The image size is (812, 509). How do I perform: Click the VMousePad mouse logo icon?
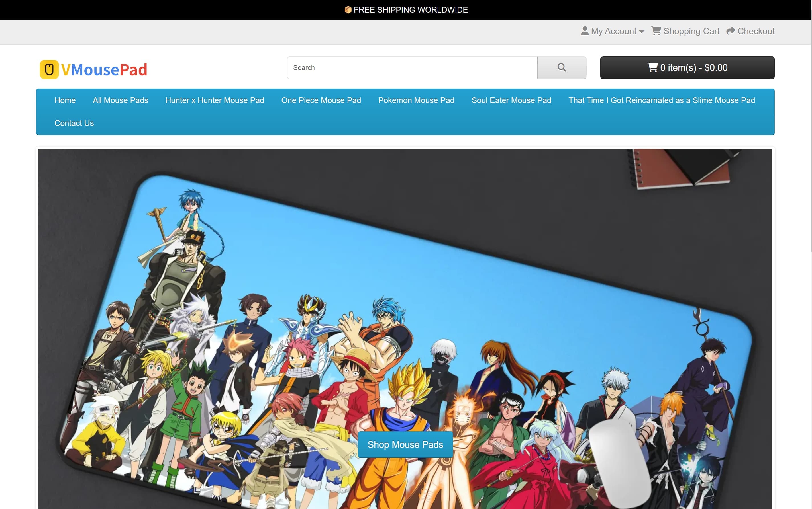coord(49,70)
